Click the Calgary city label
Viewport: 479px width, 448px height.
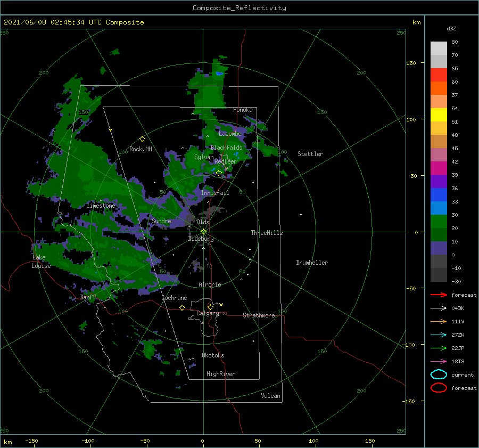click(x=208, y=313)
